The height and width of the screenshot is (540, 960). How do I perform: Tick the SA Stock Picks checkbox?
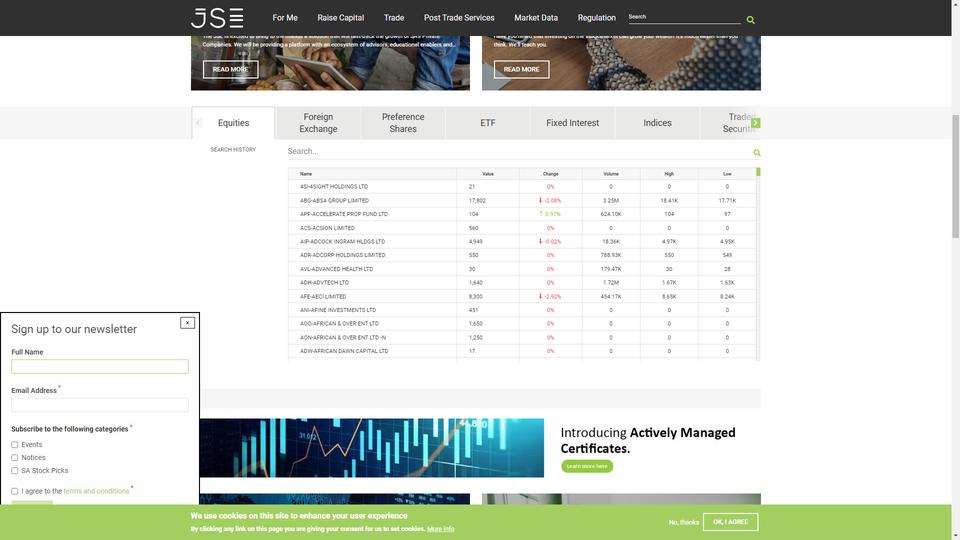pos(15,471)
